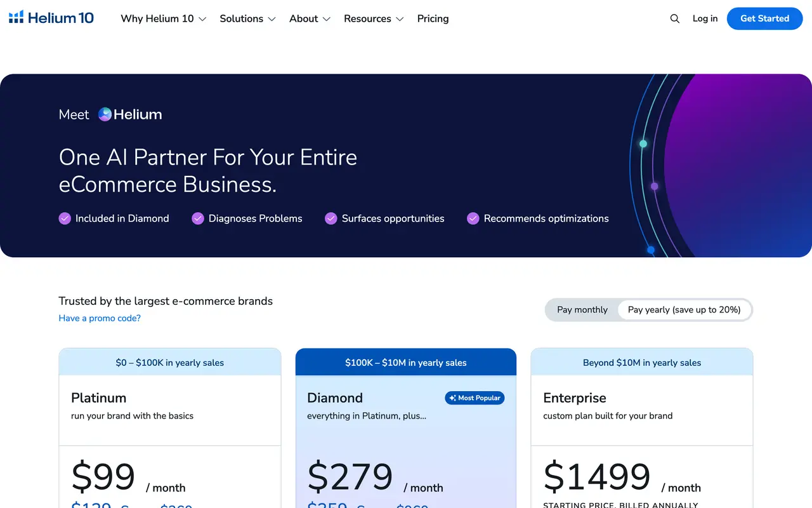Image resolution: width=812 pixels, height=508 pixels.
Task: Click the checkmark beside Surfaces opportunities
Action: point(331,218)
